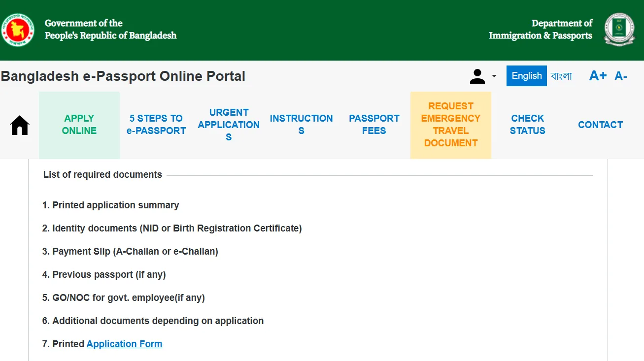Go to Urgent Applications section
The width and height of the screenshot is (644, 361).
(x=229, y=125)
